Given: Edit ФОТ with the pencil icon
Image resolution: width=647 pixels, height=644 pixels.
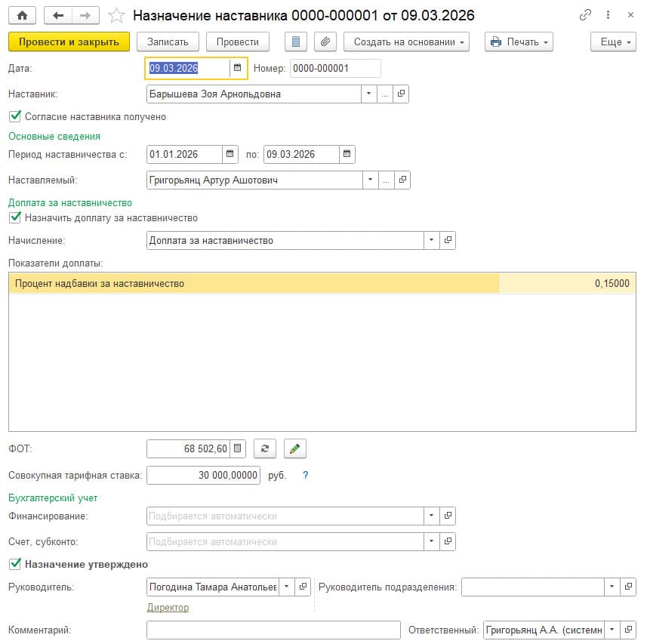Looking at the screenshot, I should (x=295, y=449).
